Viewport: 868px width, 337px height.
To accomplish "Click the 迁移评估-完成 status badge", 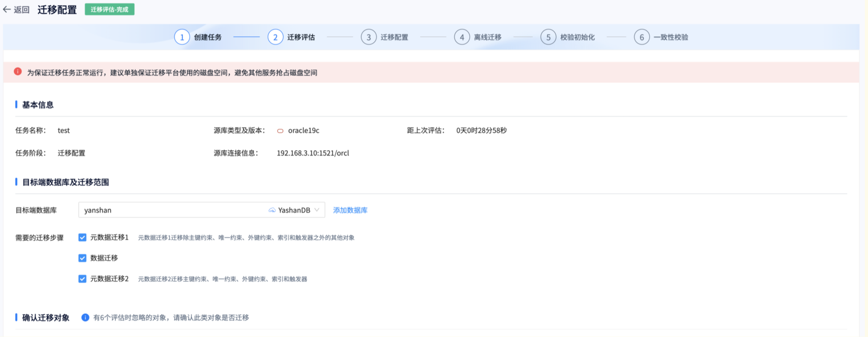I will click(x=110, y=9).
